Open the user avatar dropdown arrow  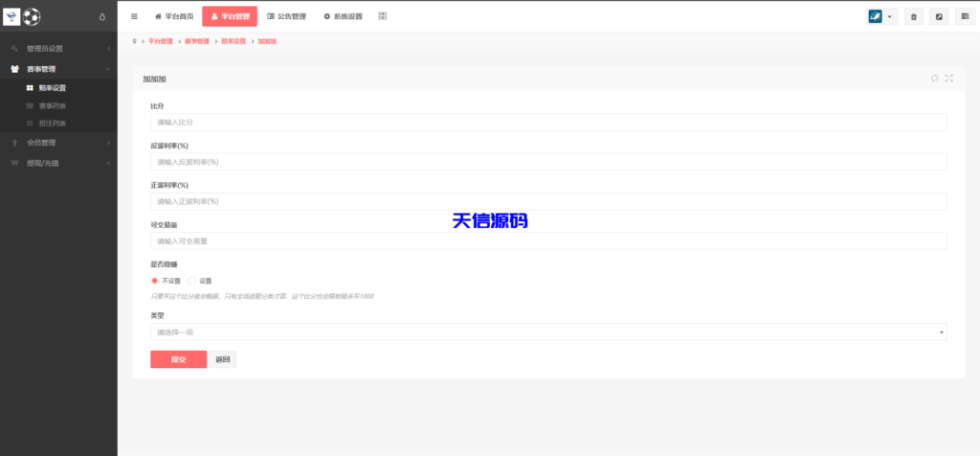[890, 17]
